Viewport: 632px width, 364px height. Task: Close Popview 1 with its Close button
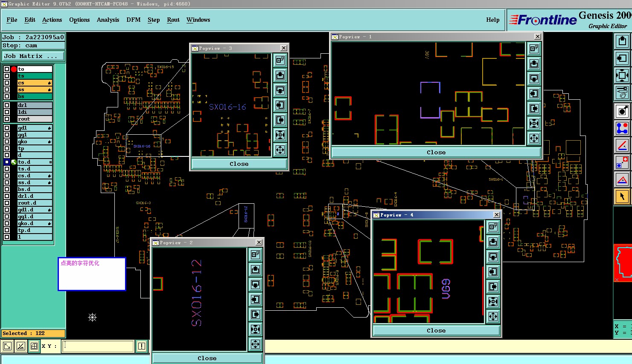point(436,153)
